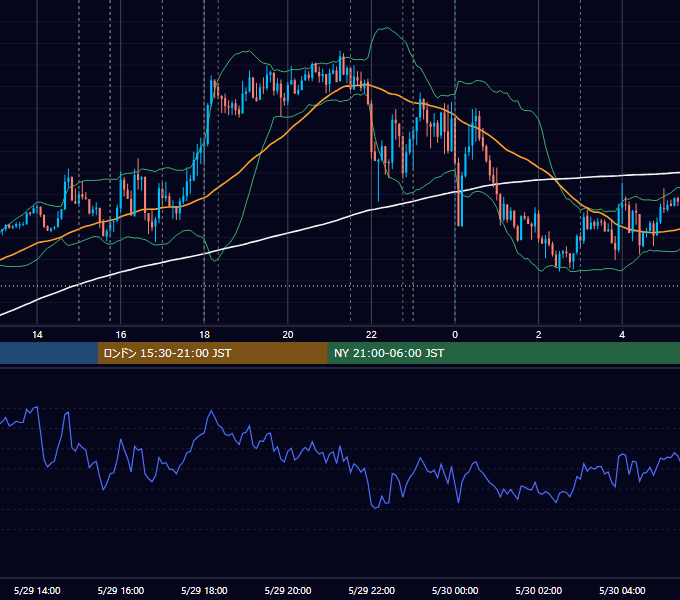Click hour label 18 on price chart axis
680x600 pixels.
[x=204, y=335]
